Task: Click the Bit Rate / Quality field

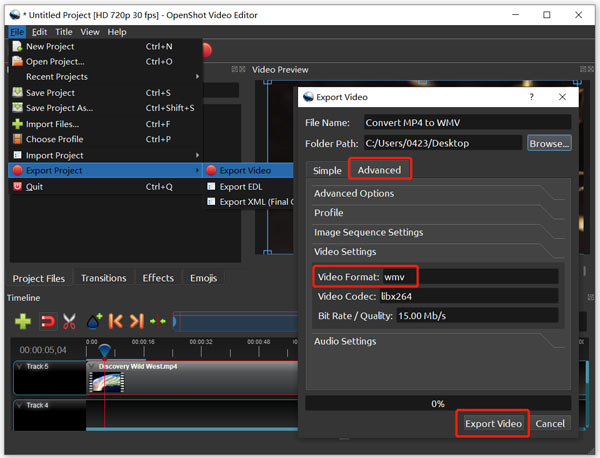Action: (x=477, y=316)
